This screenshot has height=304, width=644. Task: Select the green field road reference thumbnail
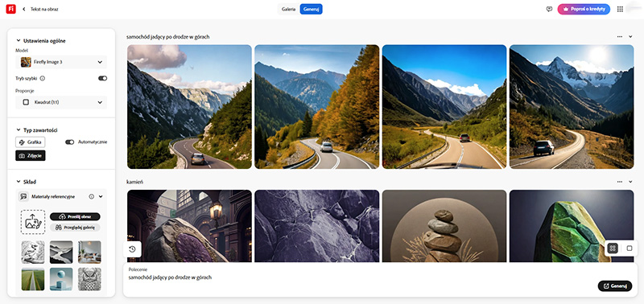pos(33,279)
